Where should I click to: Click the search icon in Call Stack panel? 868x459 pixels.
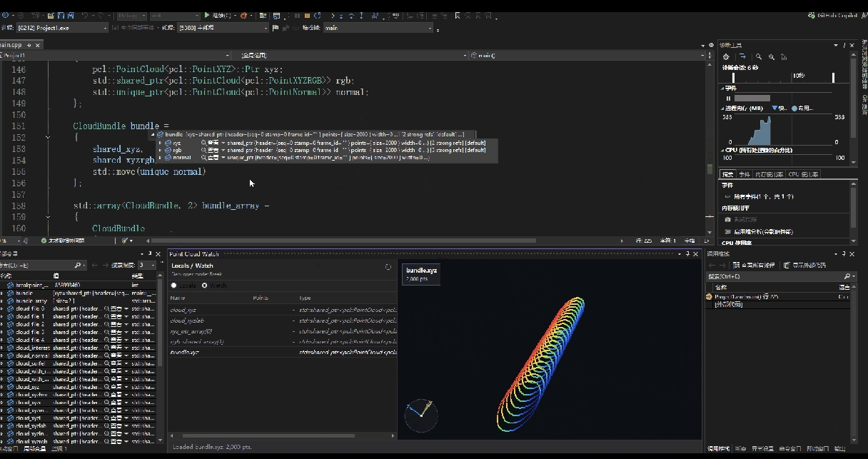tap(847, 276)
